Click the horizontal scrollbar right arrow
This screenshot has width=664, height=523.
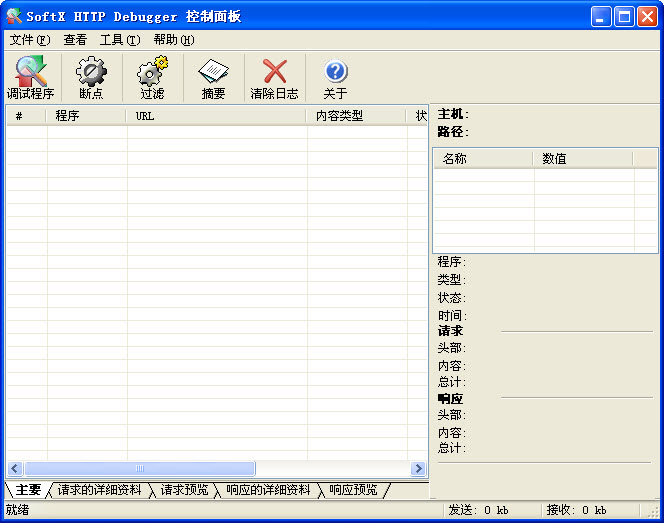click(x=418, y=468)
